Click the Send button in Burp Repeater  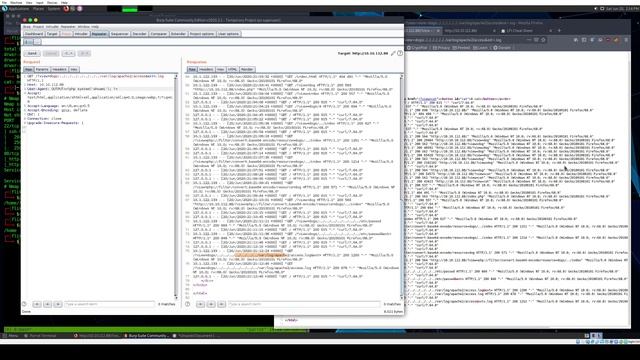pyautogui.click(x=32, y=53)
